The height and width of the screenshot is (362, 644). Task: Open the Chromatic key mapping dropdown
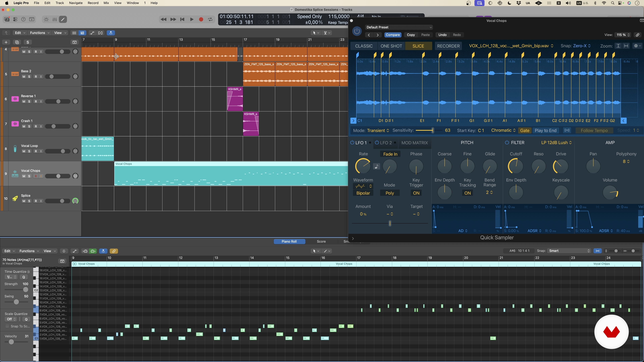click(503, 130)
